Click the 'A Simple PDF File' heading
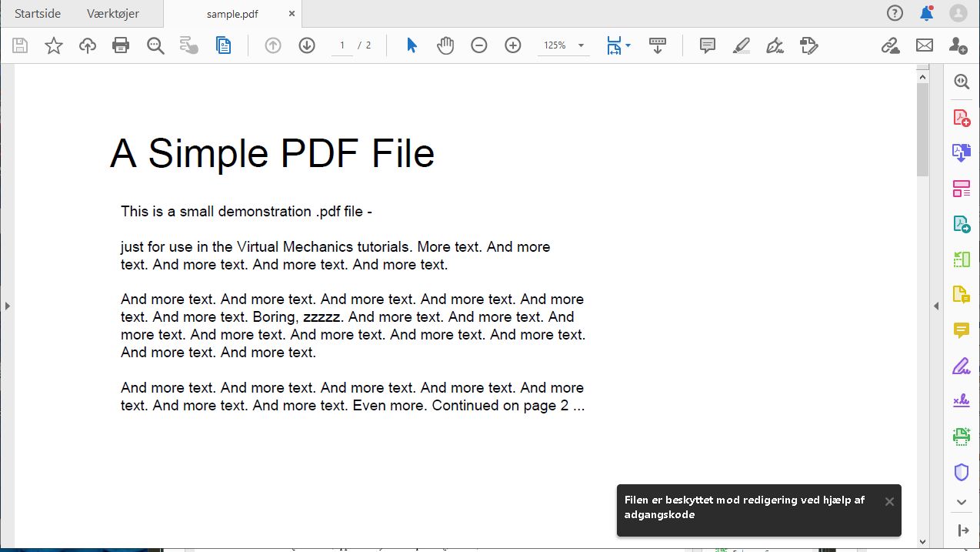The width and height of the screenshot is (980, 552). pyautogui.click(x=272, y=153)
